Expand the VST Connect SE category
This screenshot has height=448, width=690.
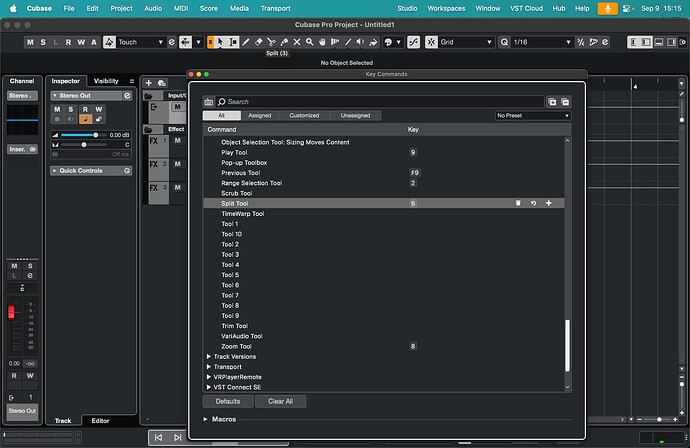pos(209,387)
